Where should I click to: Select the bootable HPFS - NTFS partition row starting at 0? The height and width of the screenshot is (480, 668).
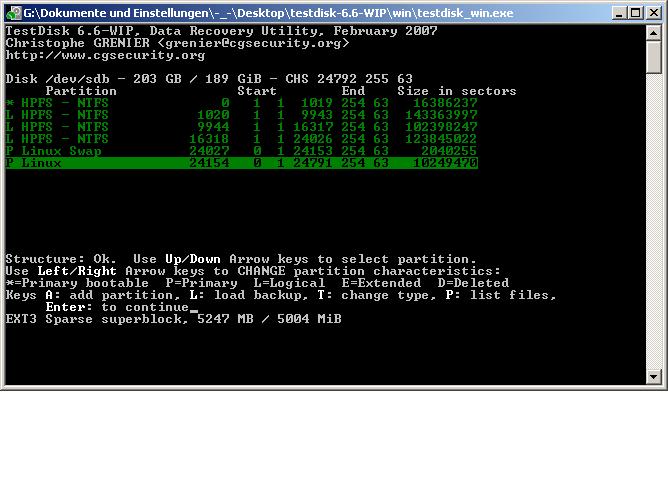[242, 103]
